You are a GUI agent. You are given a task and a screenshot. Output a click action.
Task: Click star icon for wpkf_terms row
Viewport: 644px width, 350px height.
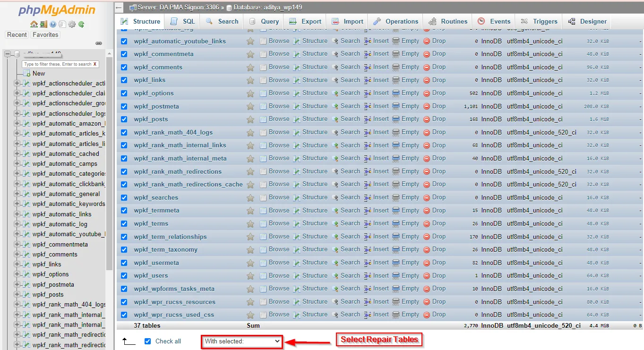(x=250, y=224)
